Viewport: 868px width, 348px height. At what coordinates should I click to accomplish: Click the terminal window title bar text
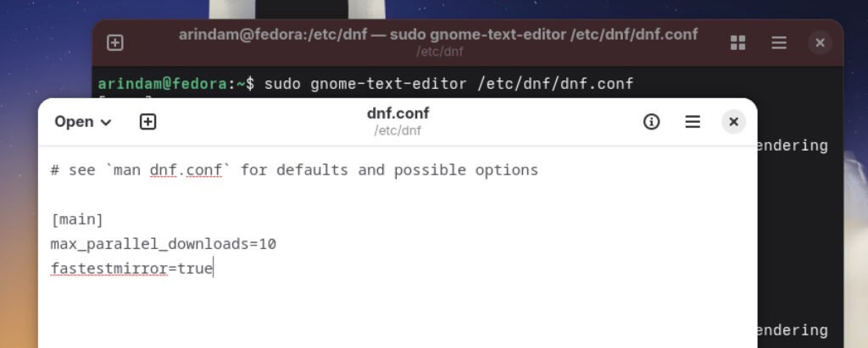[x=437, y=35]
